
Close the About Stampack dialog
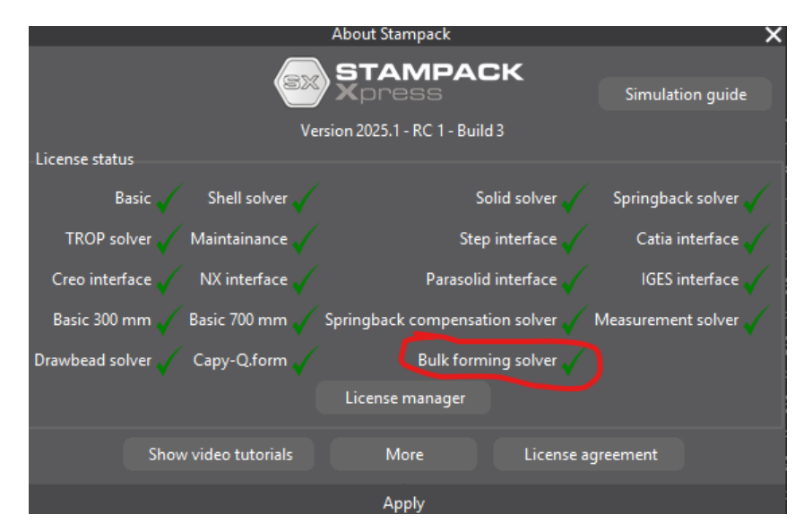pyautogui.click(x=773, y=36)
